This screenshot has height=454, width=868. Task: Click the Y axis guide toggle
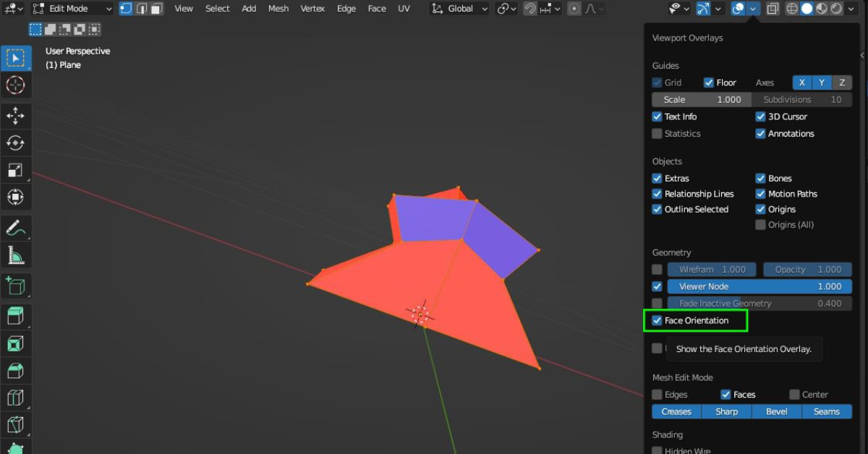point(821,82)
